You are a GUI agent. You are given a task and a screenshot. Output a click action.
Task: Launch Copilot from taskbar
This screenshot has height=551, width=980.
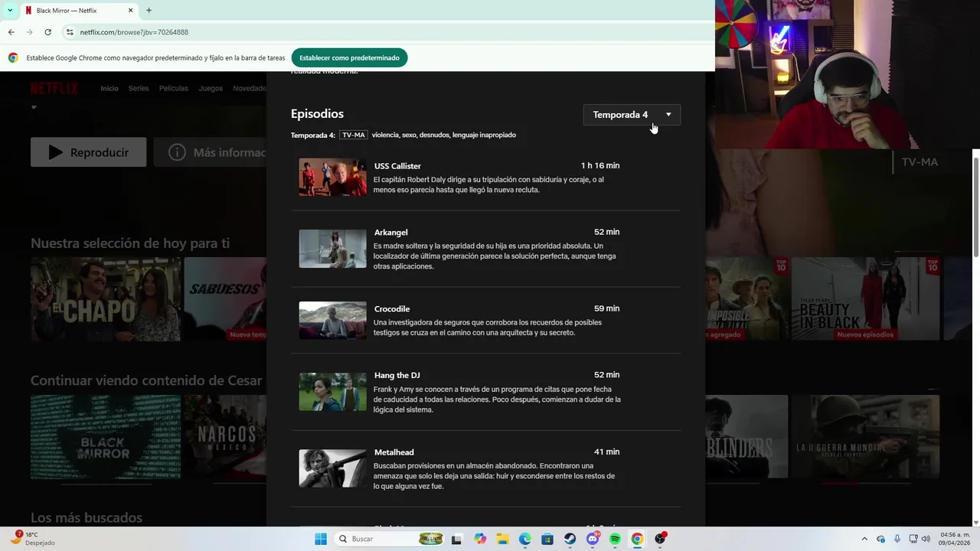pos(480,539)
